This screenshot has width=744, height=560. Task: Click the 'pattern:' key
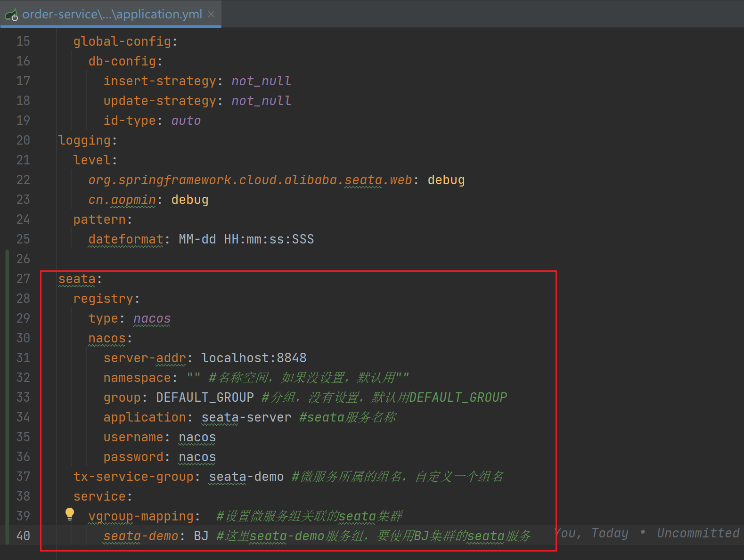[x=103, y=219]
